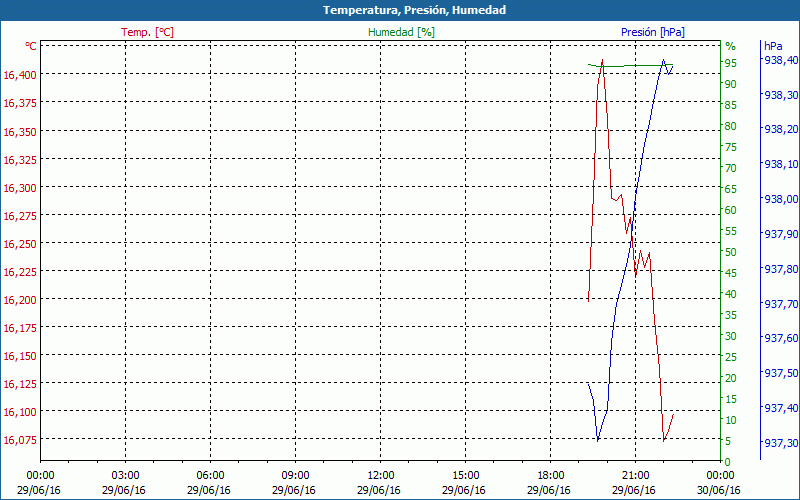
Task: Select temperature axis value 16,200
Action: click(x=20, y=300)
